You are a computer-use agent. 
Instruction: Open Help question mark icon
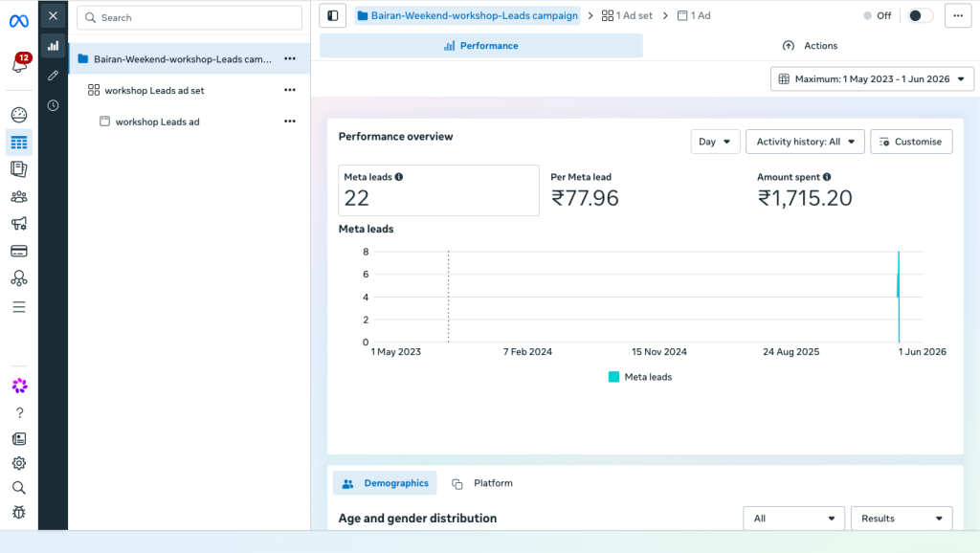19,413
